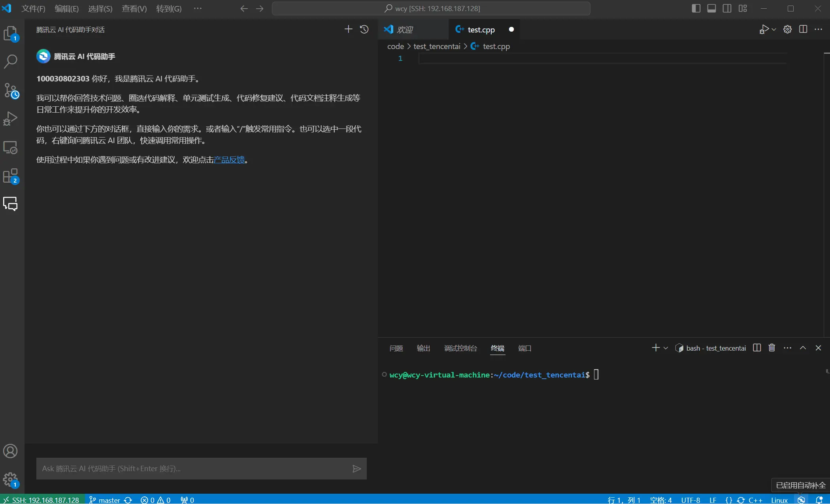
Task: Add a new terminal with plus icon
Action: point(656,348)
